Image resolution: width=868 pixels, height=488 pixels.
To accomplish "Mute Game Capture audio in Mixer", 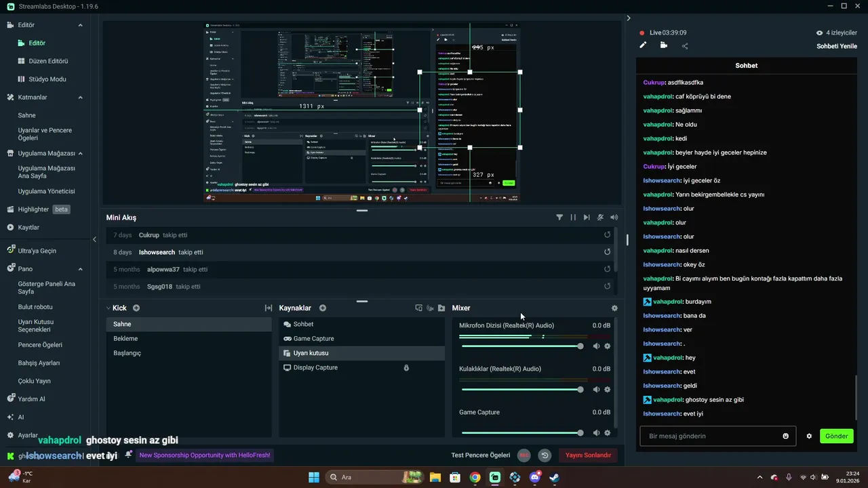I will tap(596, 432).
